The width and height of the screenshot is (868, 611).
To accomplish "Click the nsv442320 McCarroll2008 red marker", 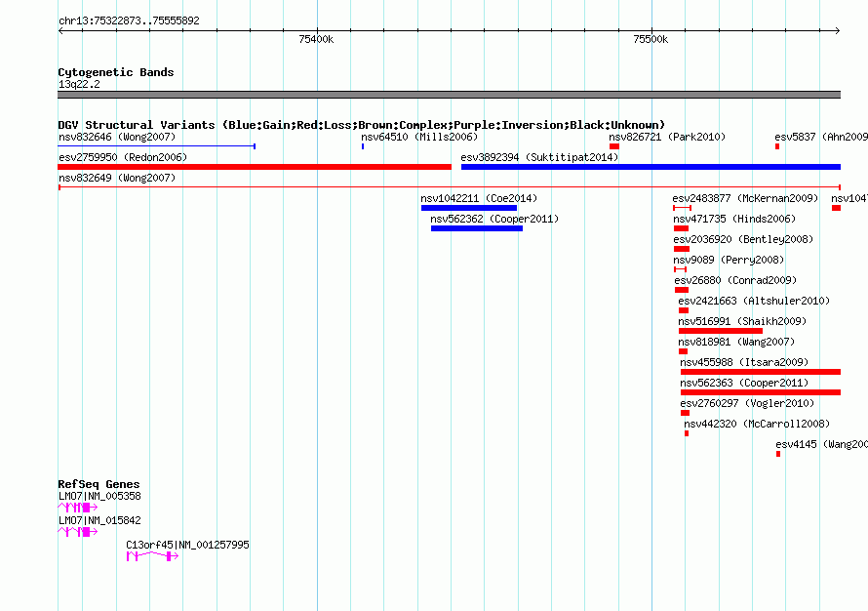I will point(687,433).
